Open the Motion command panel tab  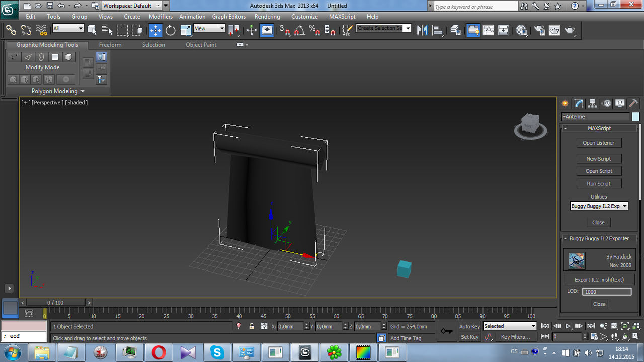(x=607, y=103)
